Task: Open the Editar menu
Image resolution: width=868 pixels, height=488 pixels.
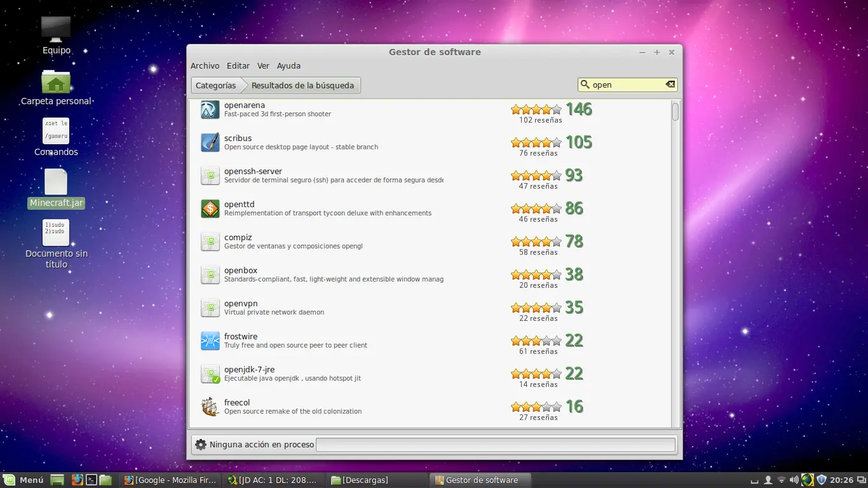Action: [238, 65]
